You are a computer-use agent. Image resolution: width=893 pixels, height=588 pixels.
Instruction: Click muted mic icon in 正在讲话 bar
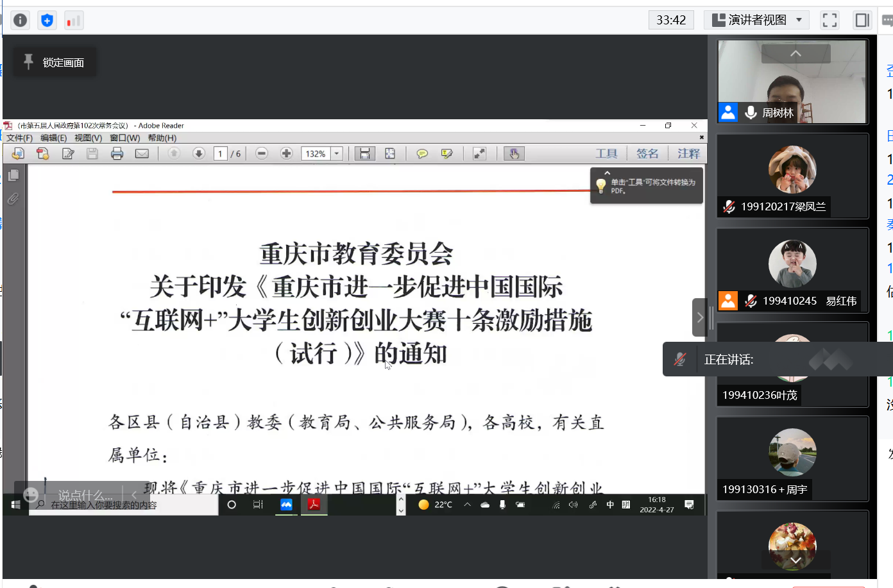point(680,359)
